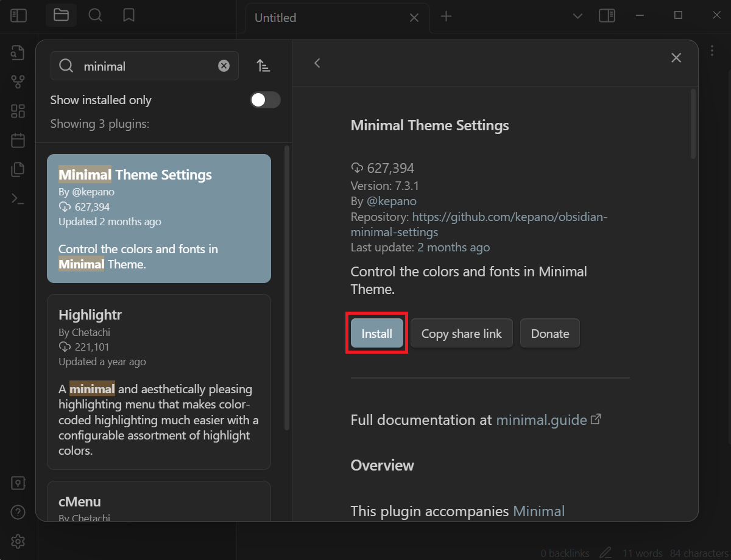Open the bookmarks icon
The height and width of the screenshot is (560, 731).
pos(129,15)
